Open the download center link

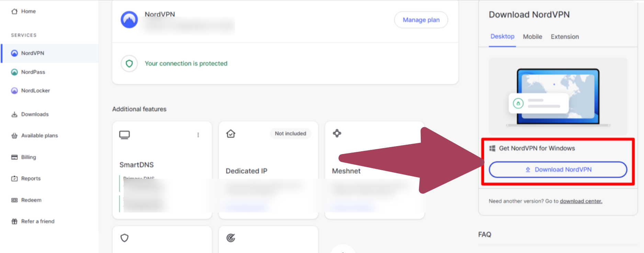pyautogui.click(x=581, y=201)
